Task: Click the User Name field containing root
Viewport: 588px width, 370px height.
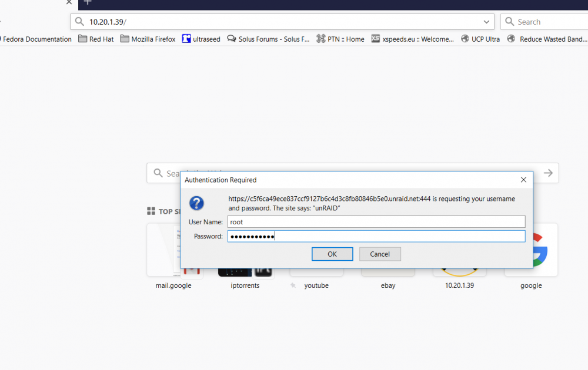Action: 376,221
